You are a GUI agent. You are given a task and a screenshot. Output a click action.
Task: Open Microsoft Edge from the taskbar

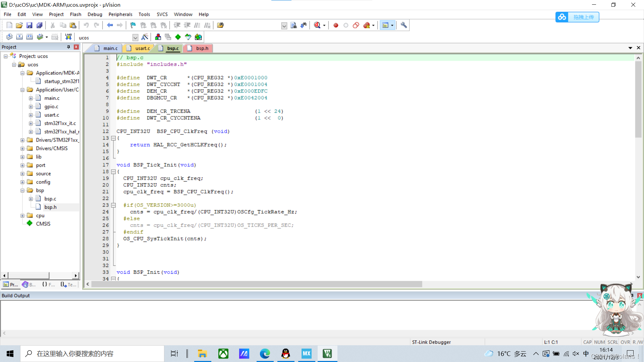point(265,354)
